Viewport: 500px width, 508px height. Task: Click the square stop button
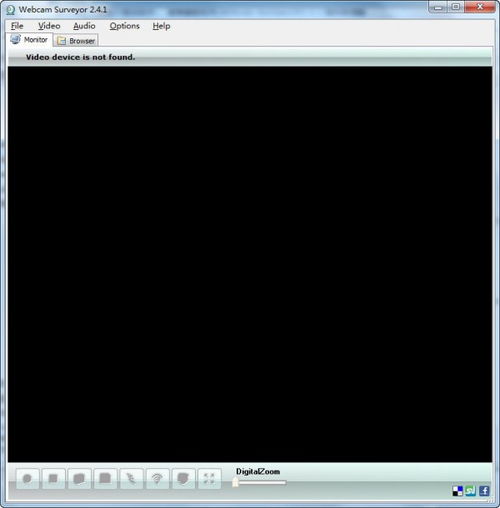[x=53, y=479]
